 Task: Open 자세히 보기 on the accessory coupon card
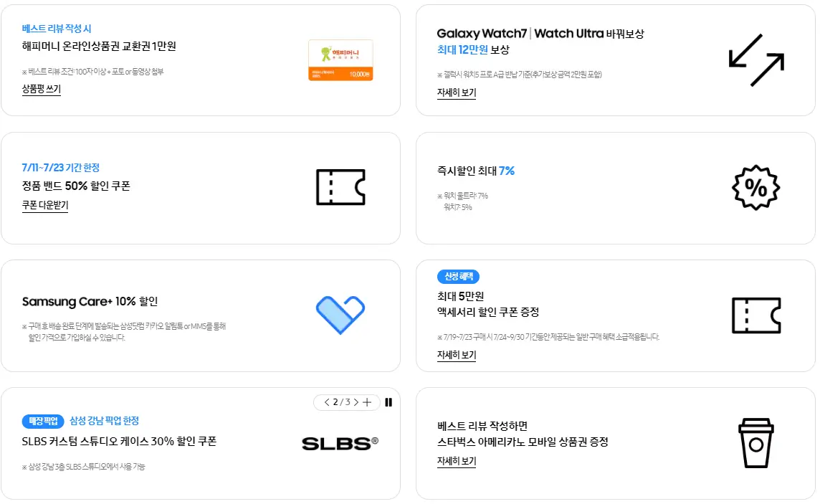coord(457,356)
